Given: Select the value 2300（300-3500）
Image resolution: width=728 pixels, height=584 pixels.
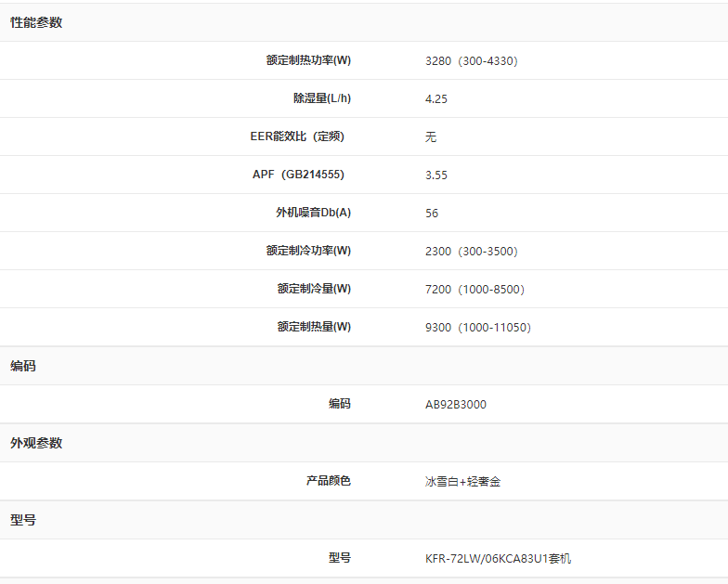Looking at the screenshot, I should (471, 252).
